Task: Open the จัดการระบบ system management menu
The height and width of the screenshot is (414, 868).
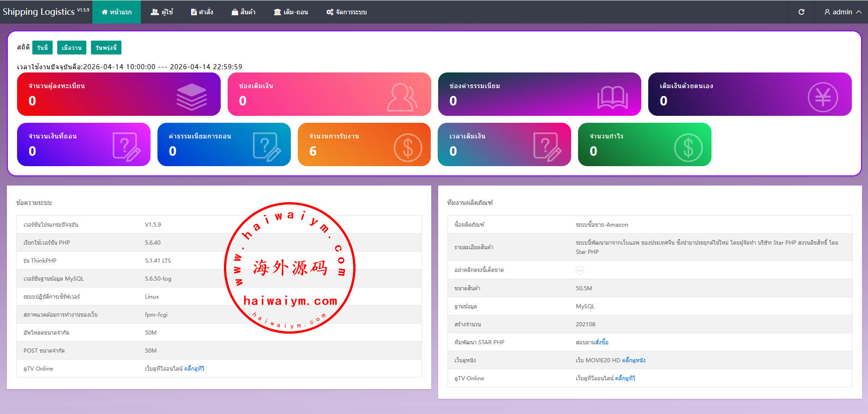Action: (346, 12)
